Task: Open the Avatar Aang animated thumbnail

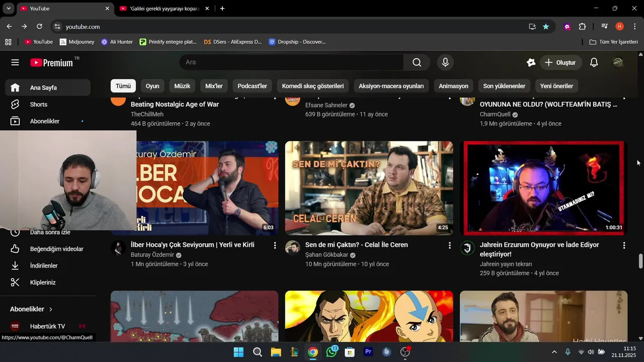Action: tap(369, 316)
